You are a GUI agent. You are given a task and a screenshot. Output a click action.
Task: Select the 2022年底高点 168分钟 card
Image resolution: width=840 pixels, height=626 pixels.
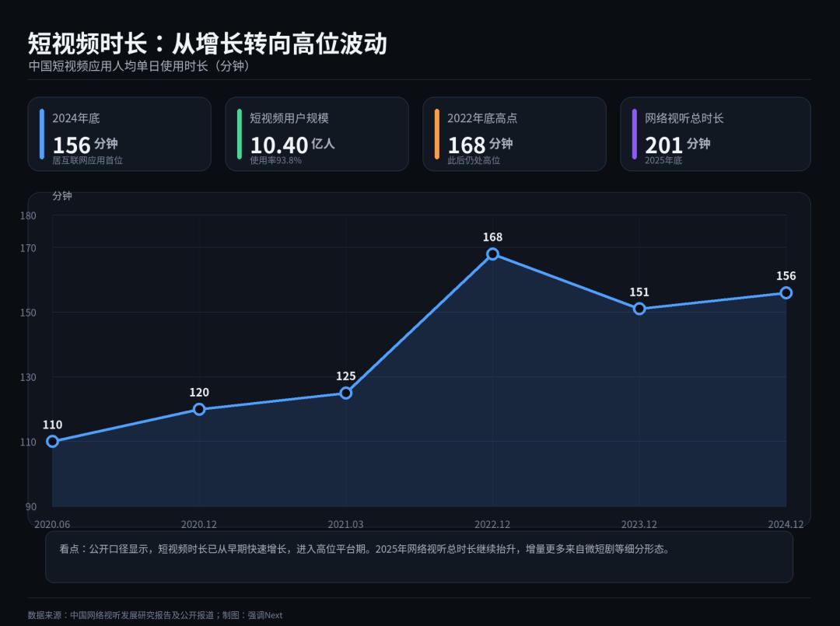point(514,134)
